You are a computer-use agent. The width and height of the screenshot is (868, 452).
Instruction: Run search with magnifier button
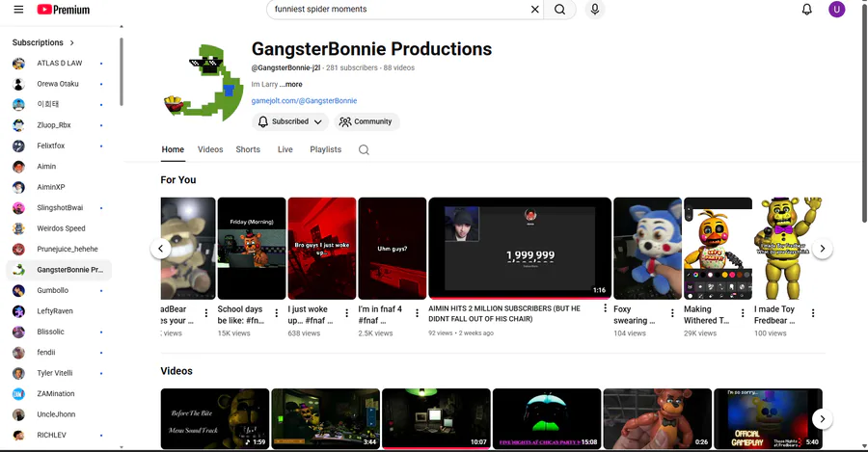[559, 10]
